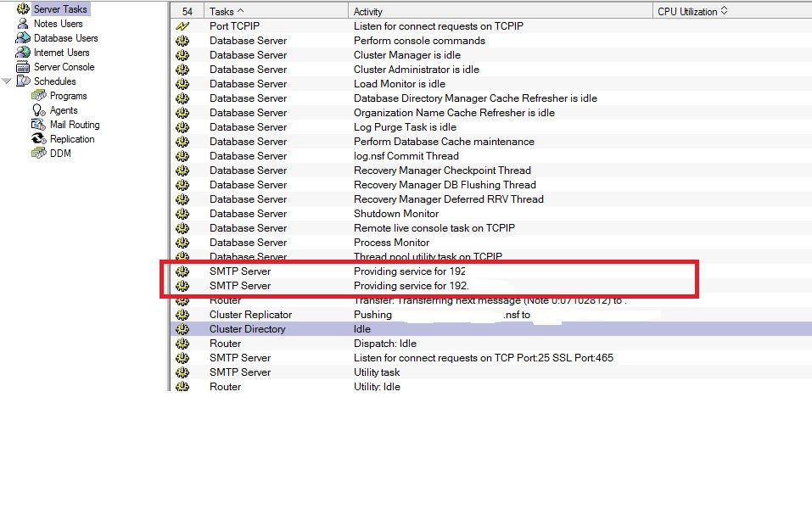This screenshot has width=812, height=509.
Task: Open the DDM schedule item
Action: click(x=60, y=154)
